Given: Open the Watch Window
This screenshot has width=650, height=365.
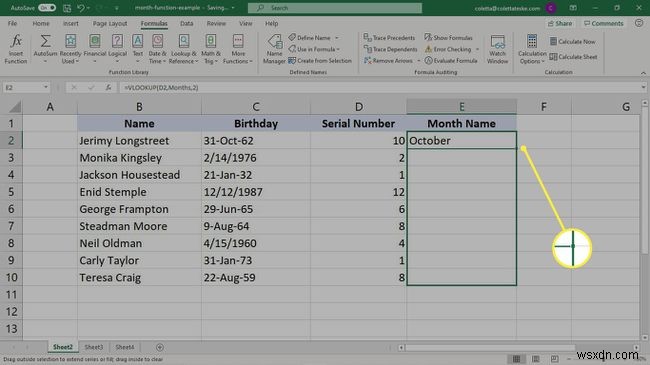Looking at the screenshot, I should 497,49.
